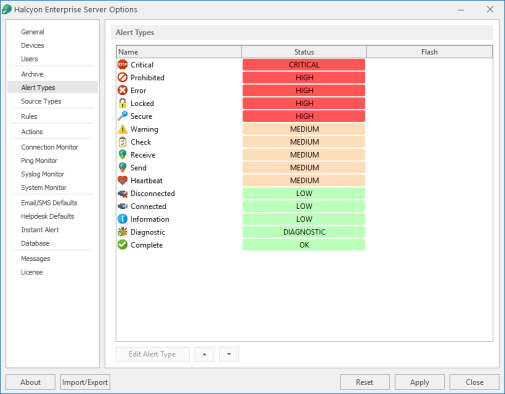The width and height of the screenshot is (505, 394).
Task: Click the red CRITICAL status cell
Action: [x=304, y=65]
